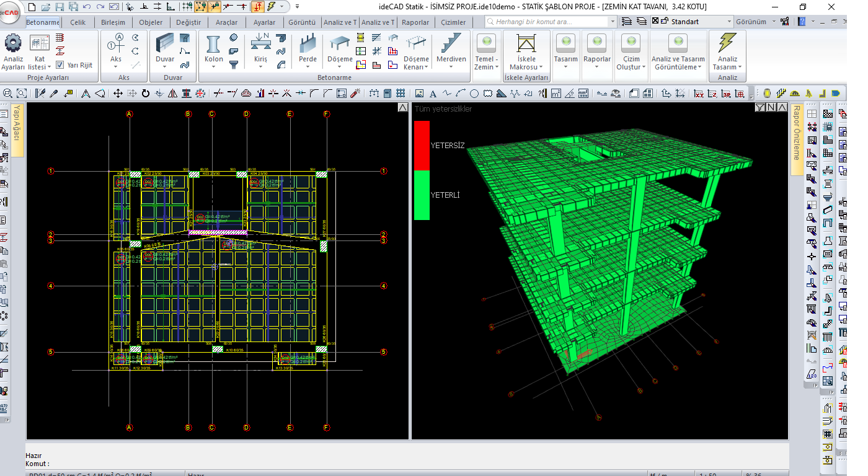Select the move arrows tool
Image resolution: width=868 pixels, height=476 pixels.
118,94
